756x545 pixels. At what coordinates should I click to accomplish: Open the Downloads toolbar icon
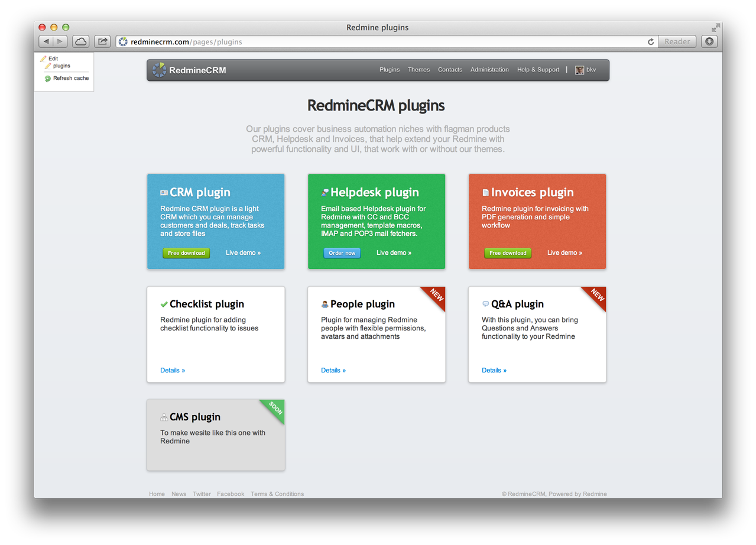pos(710,41)
